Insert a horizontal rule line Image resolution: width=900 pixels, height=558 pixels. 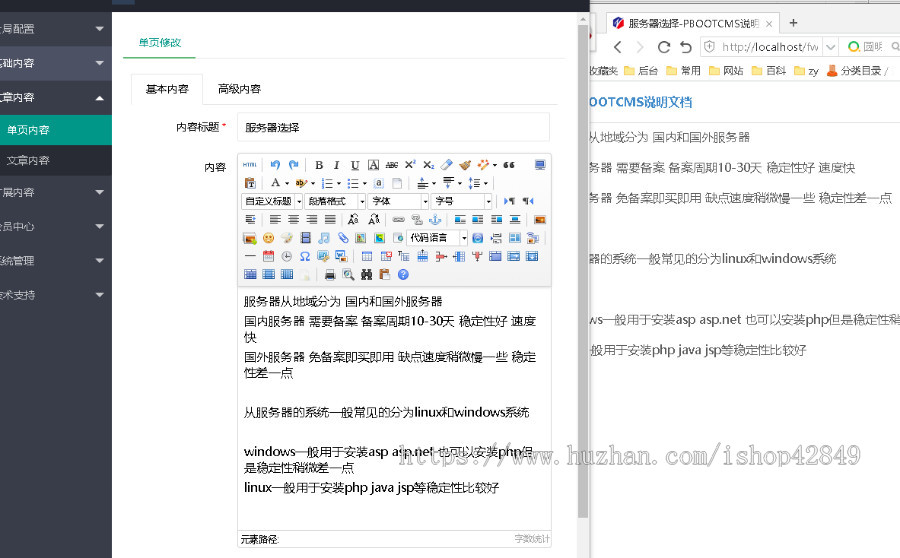coord(250,256)
